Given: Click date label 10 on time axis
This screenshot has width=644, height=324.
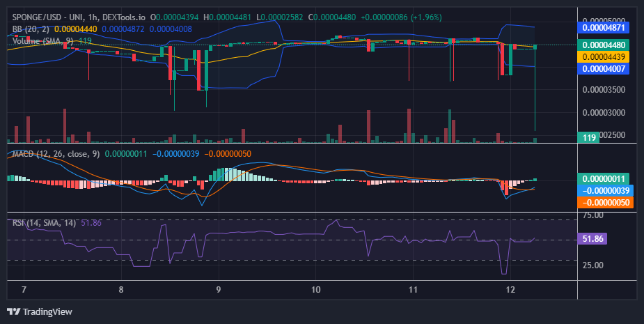Looking at the screenshot, I should (315, 289).
